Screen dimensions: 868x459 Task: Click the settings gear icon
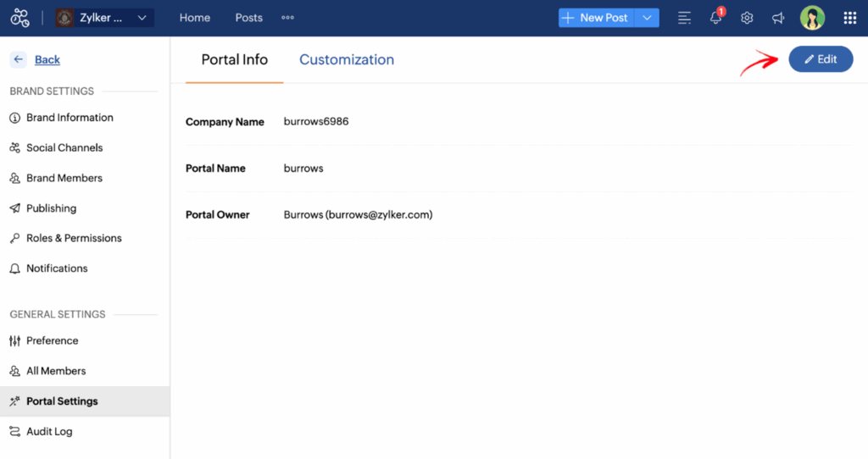[747, 18]
